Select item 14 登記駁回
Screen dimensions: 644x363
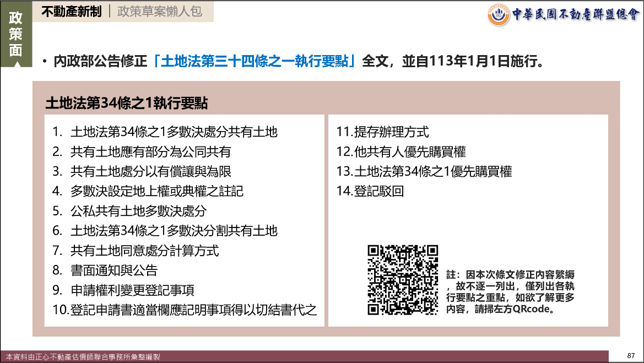(370, 191)
